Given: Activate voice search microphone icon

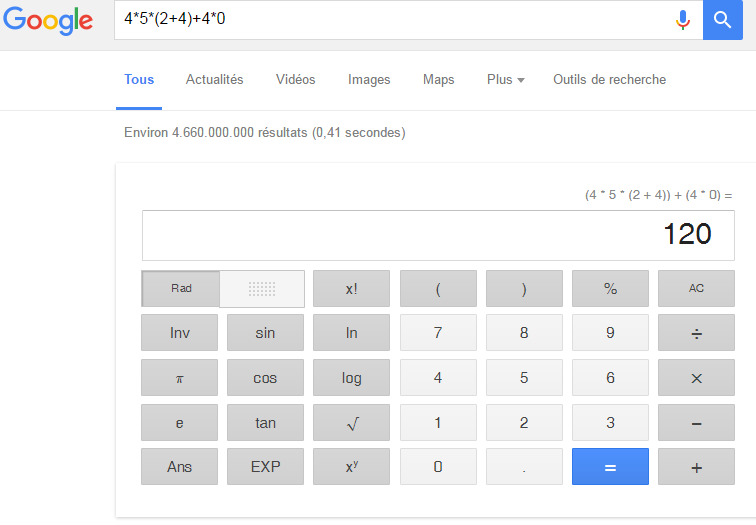Looking at the screenshot, I should click(683, 19).
